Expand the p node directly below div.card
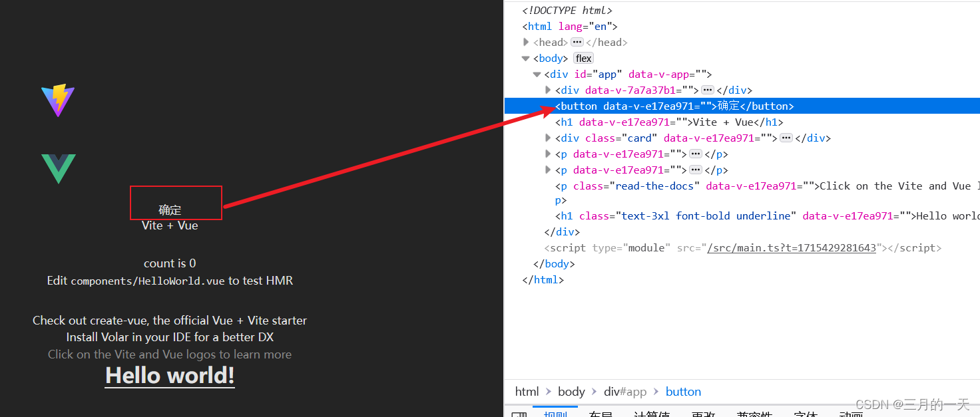980x417 pixels. [548, 154]
